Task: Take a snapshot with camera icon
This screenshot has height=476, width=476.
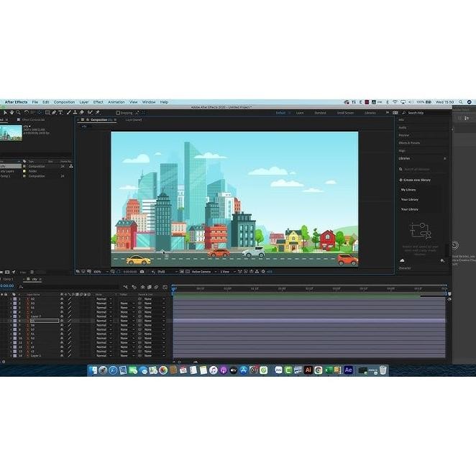Action: pyautogui.click(x=142, y=272)
